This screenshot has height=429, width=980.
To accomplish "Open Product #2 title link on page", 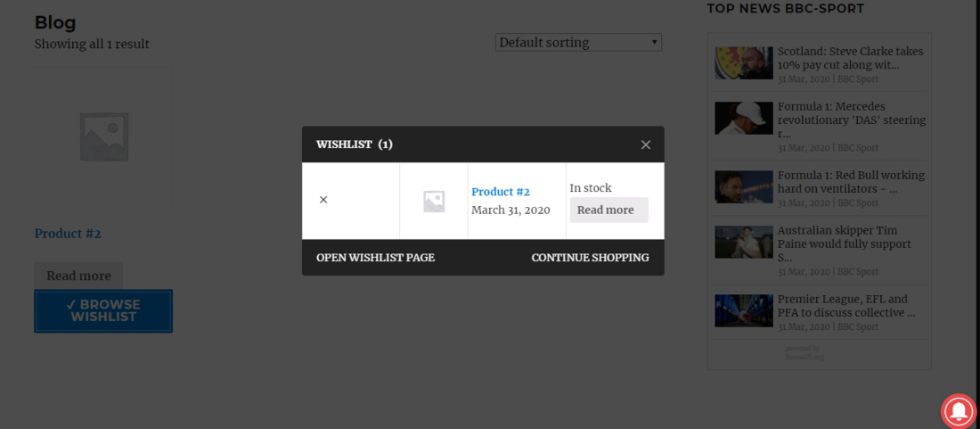I will (x=68, y=234).
